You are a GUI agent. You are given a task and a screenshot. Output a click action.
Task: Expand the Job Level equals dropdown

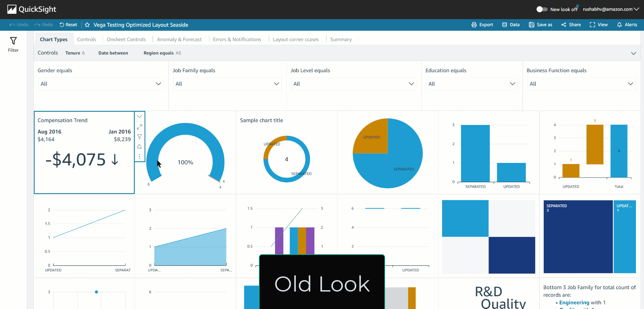354,84
